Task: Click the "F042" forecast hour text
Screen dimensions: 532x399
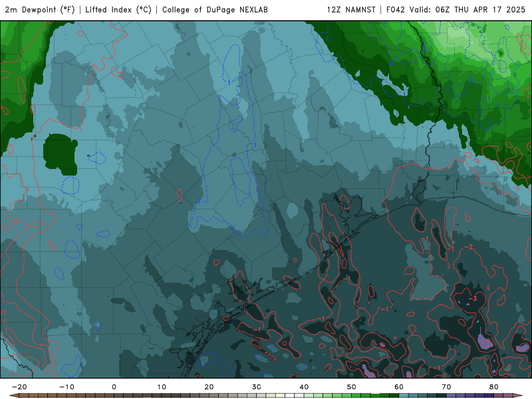Action: pyautogui.click(x=396, y=10)
